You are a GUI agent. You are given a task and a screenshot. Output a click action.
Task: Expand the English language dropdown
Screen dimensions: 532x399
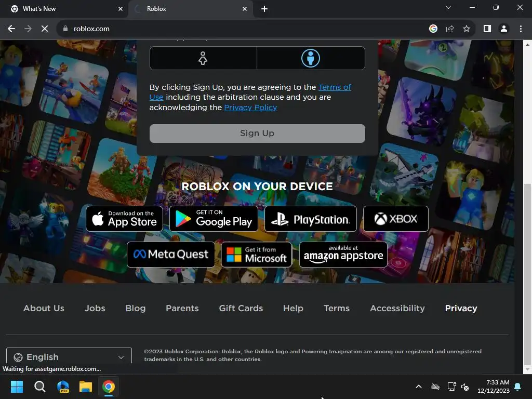[69, 357]
